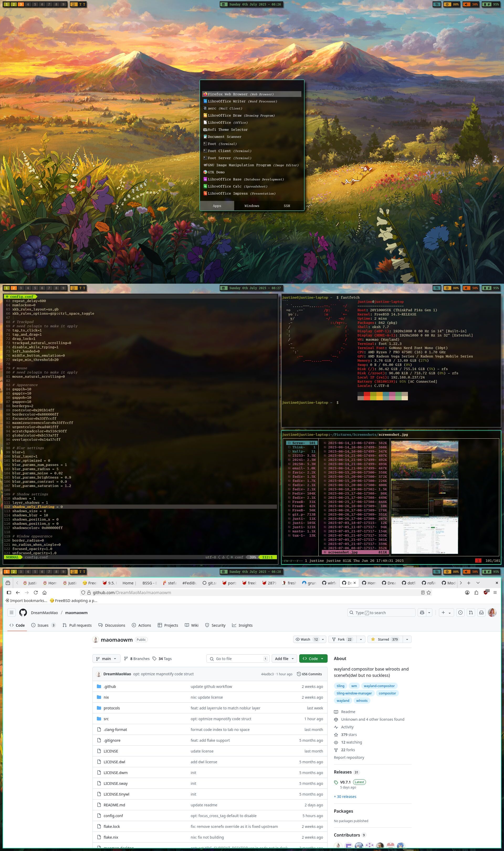Open the GitHub notifications inbox icon
The height and width of the screenshot is (851, 504).
click(x=481, y=613)
